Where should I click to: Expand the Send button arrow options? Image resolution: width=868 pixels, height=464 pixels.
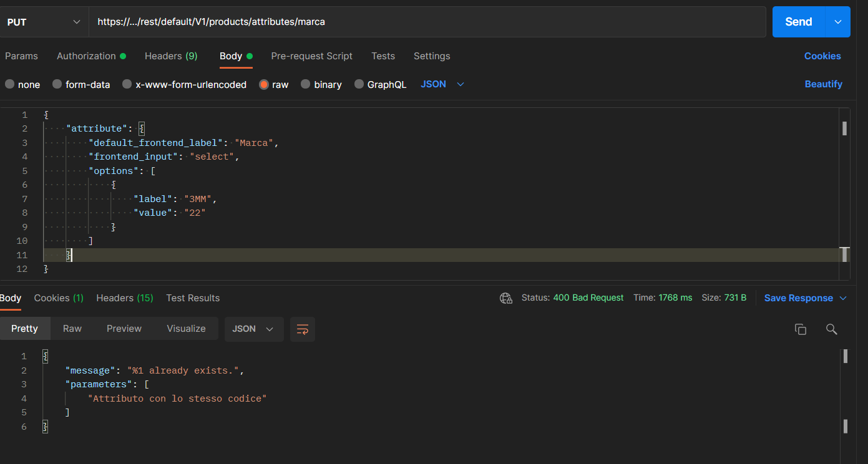837,22
